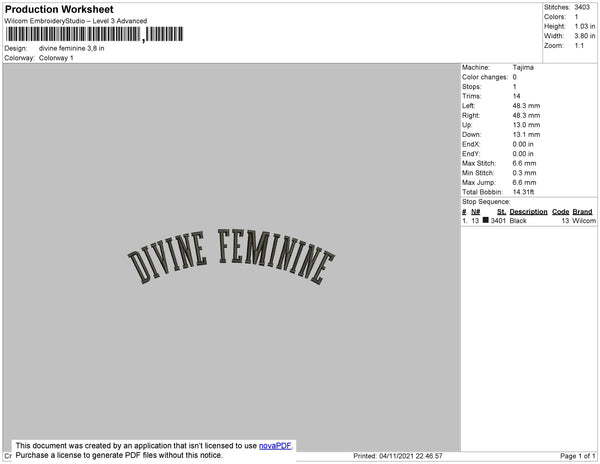Click the 'Wilcom' brand cell
Viewport: 600px width, 464px height.
tap(584, 221)
